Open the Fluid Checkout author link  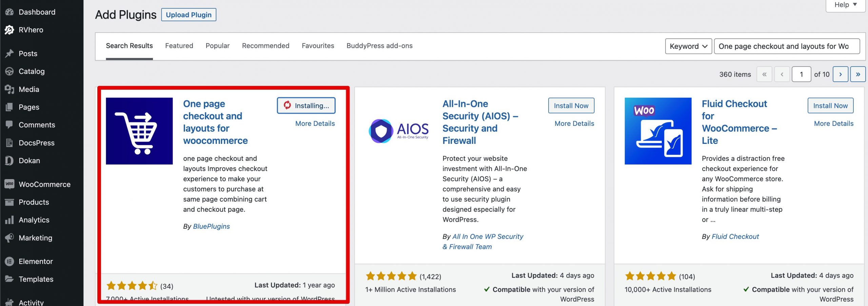point(735,236)
